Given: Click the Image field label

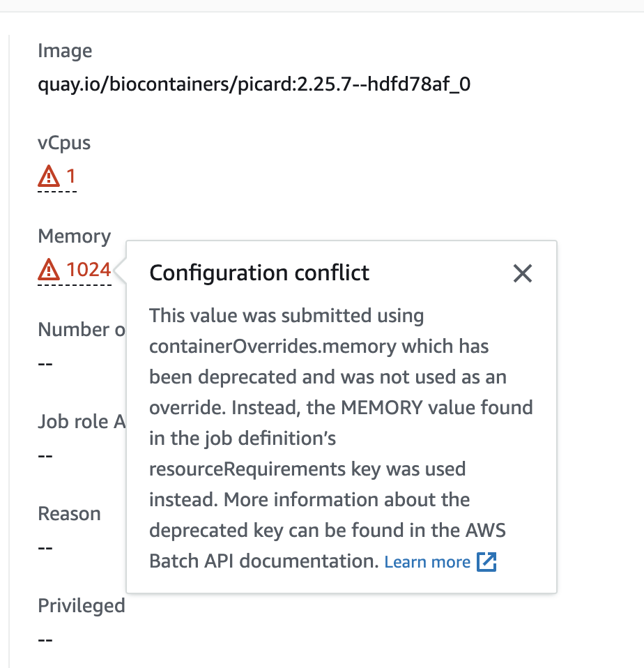Looking at the screenshot, I should coord(65,50).
